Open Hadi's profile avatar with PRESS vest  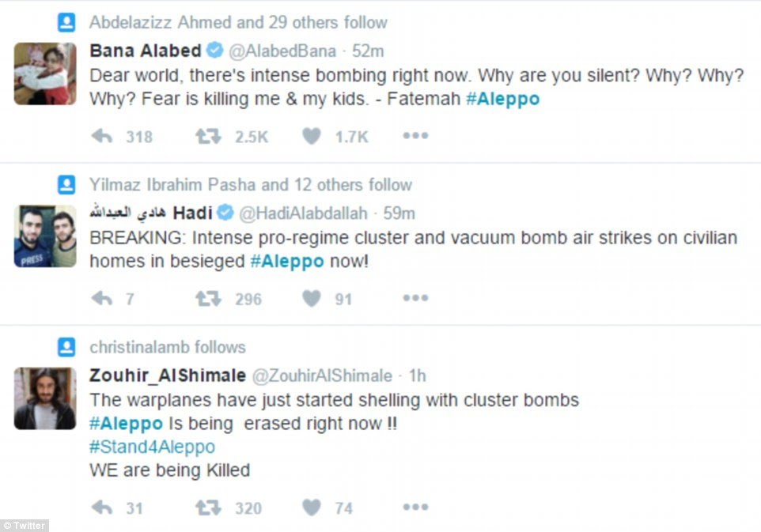(45, 236)
